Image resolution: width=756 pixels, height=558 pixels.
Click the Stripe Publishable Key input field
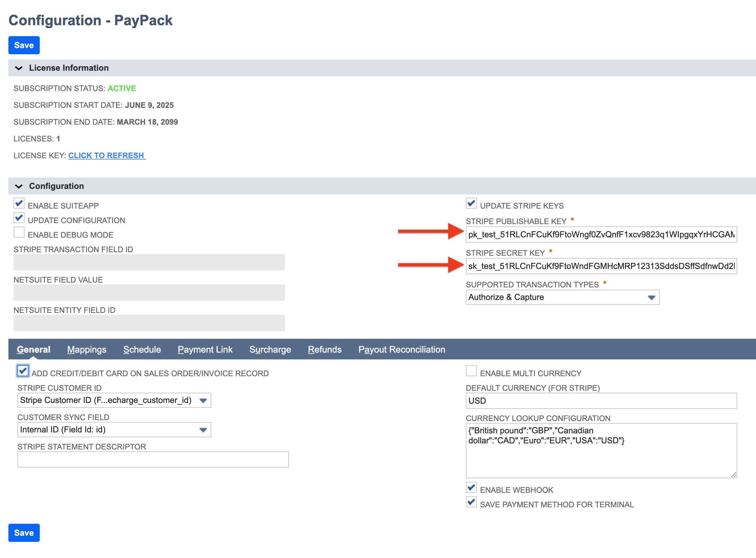click(x=601, y=234)
